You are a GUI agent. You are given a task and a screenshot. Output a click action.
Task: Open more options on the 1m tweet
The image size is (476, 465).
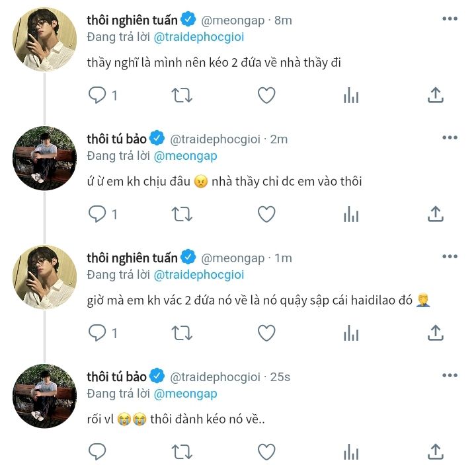[450, 256]
